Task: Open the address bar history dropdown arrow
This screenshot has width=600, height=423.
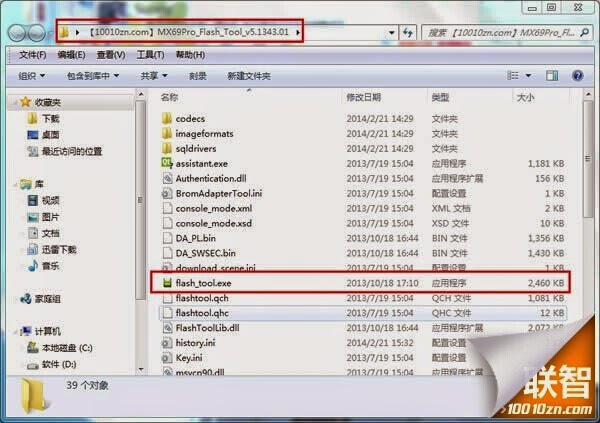Action: (391, 33)
